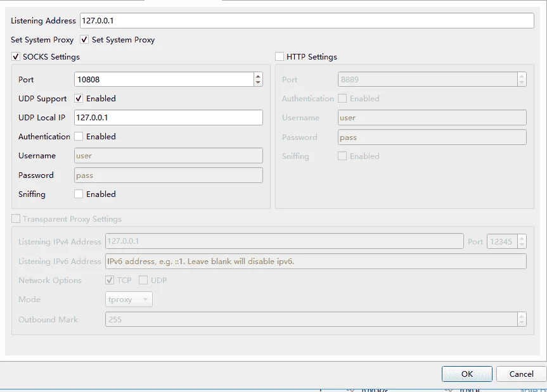The height and width of the screenshot is (392, 547).
Task: Click the HTTP Settings label
Action: pos(311,56)
